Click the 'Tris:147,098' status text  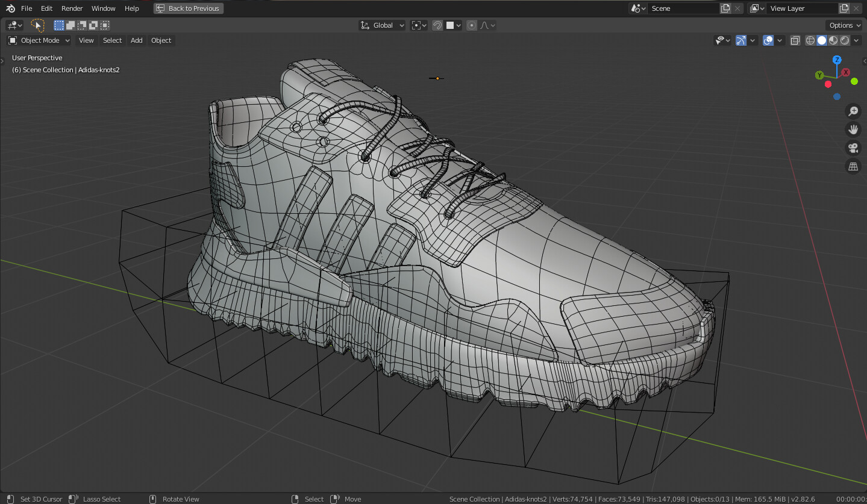point(665,499)
